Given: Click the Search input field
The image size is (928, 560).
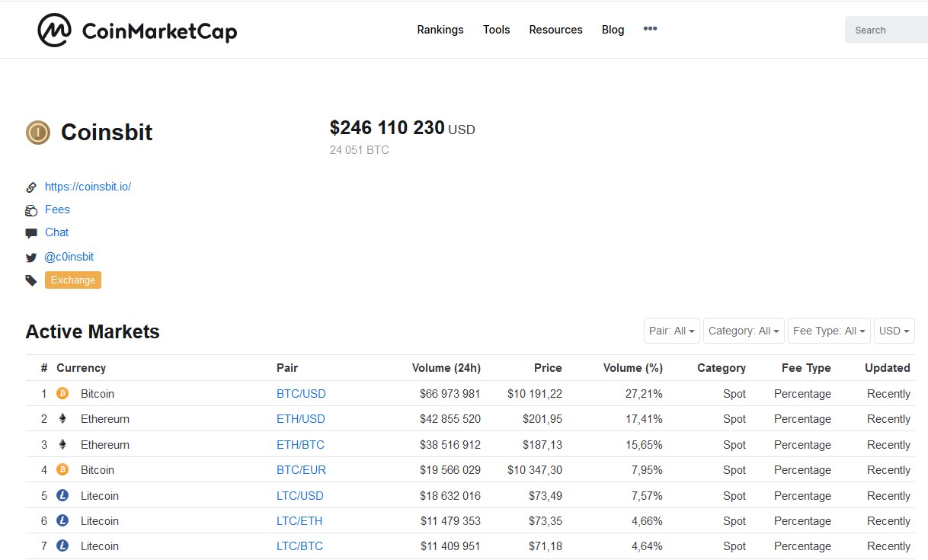Looking at the screenshot, I should [886, 30].
